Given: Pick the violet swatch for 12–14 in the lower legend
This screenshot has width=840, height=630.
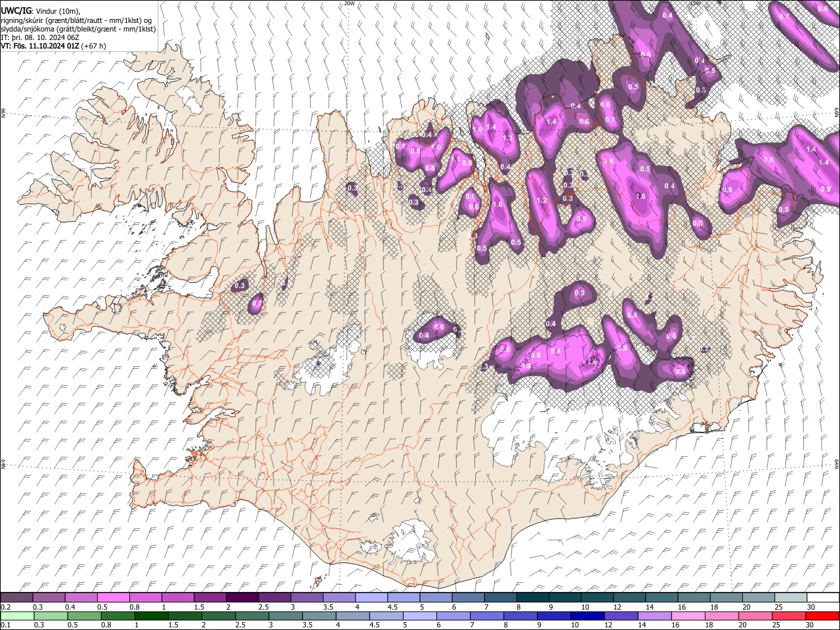Looking at the screenshot, I should 620,616.
